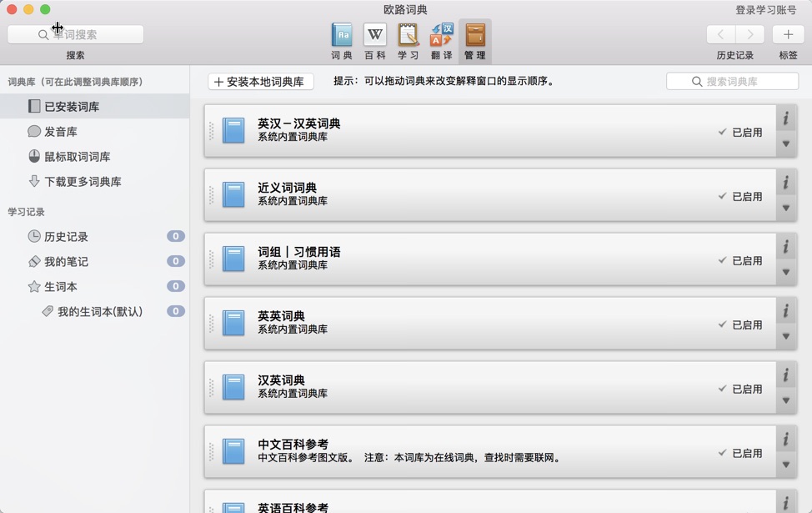Toggle 已启用 for 英英词典

740,325
